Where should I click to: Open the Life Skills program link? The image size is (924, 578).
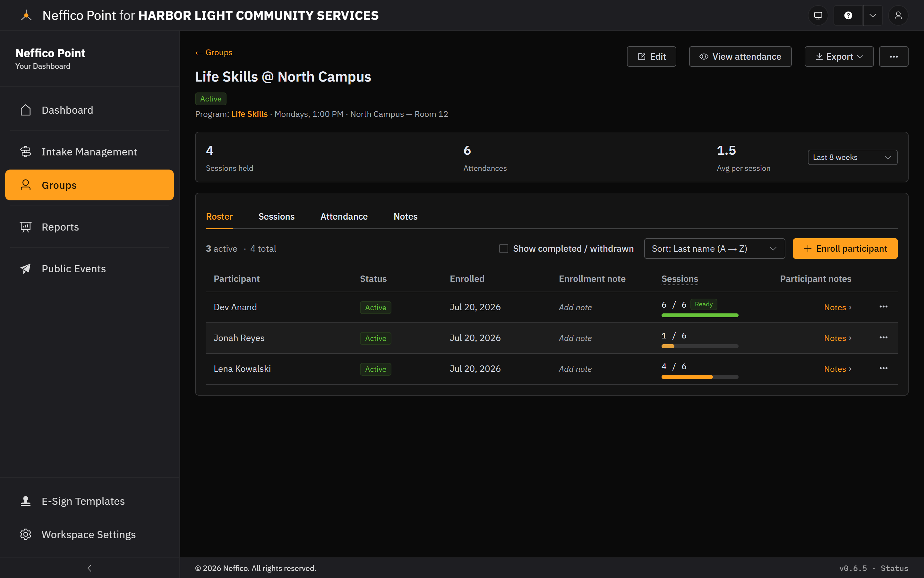pos(249,114)
